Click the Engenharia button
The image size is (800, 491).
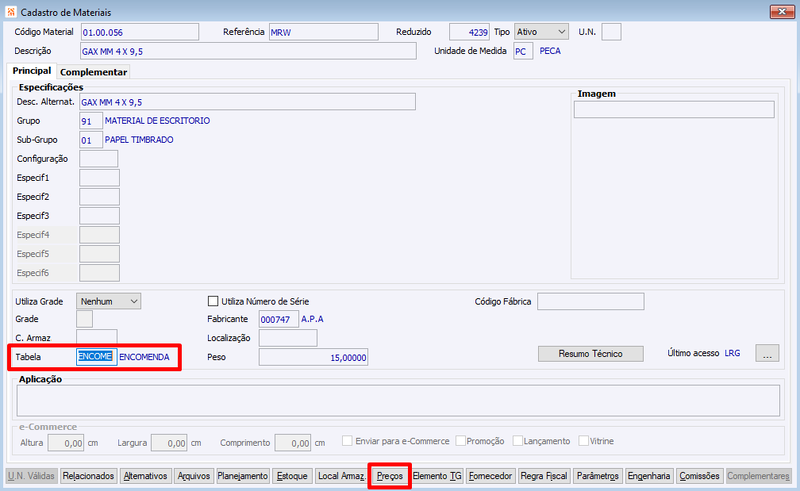pos(648,476)
